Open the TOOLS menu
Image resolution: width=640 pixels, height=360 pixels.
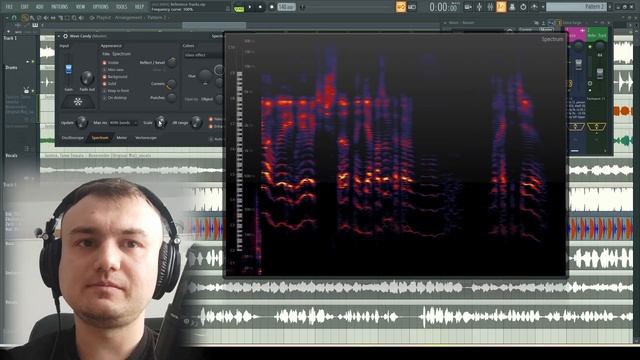[x=122, y=7]
